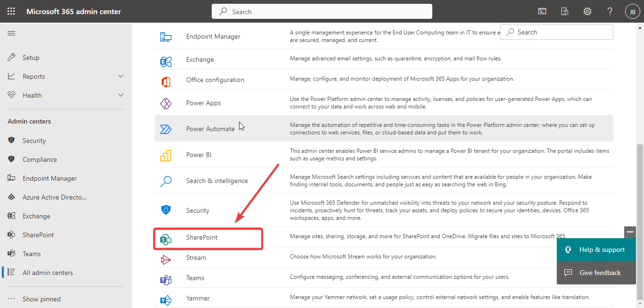Click the Manage sites, sharing, storage description
Image resolution: width=644 pixels, height=308 pixels.
(428, 236)
